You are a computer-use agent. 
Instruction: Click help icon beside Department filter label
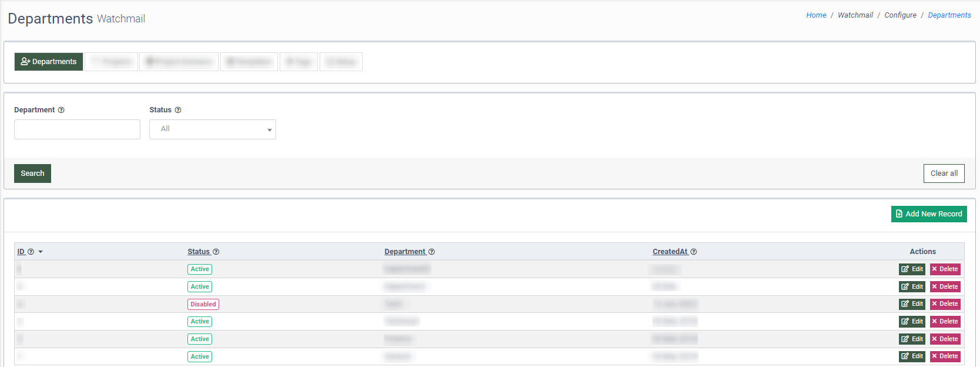pos(61,110)
